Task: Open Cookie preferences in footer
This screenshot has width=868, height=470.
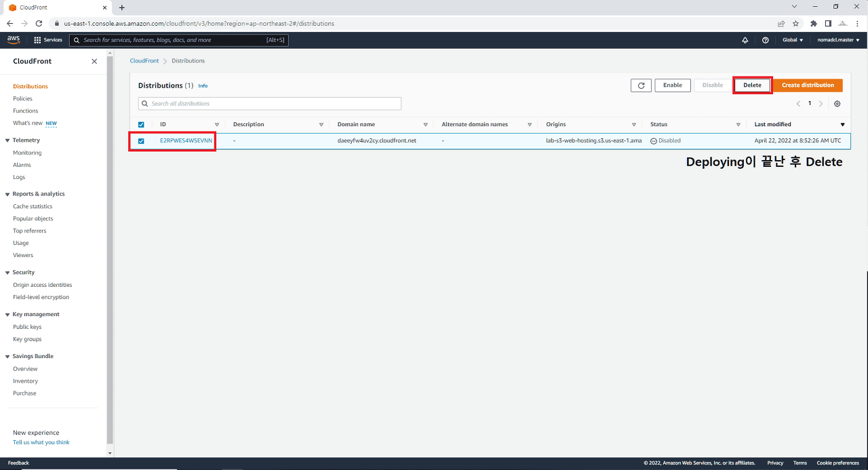Action: [x=838, y=463]
